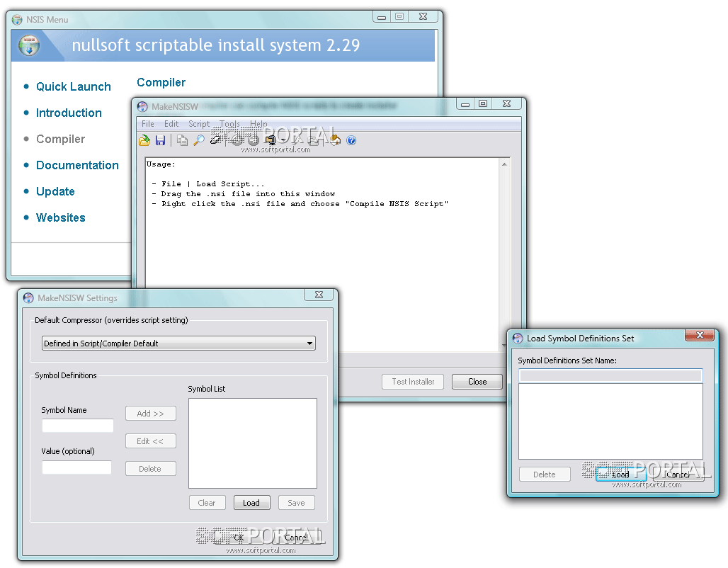
Task: Open the Edit menu in MakeNSISW
Action: point(171,123)
